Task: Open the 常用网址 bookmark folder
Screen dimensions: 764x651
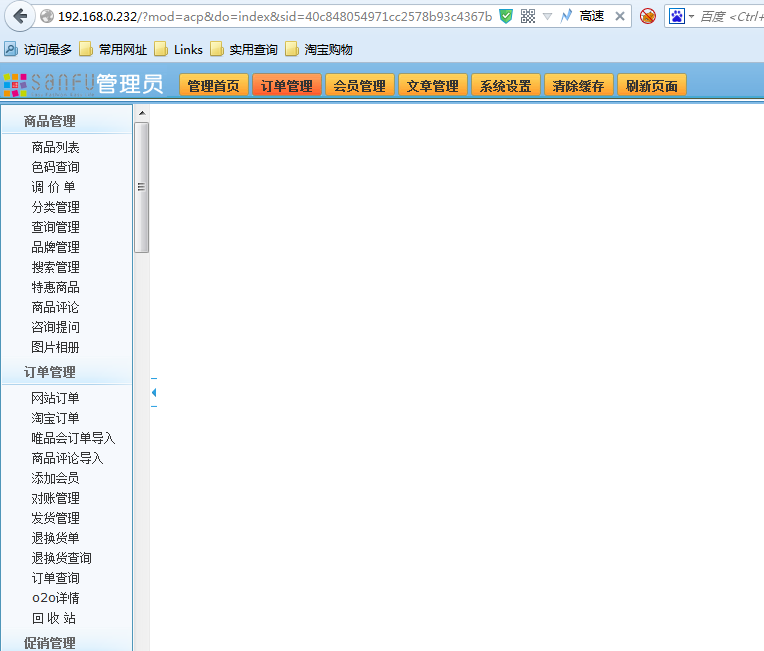Action: click(x=113, y=49)
